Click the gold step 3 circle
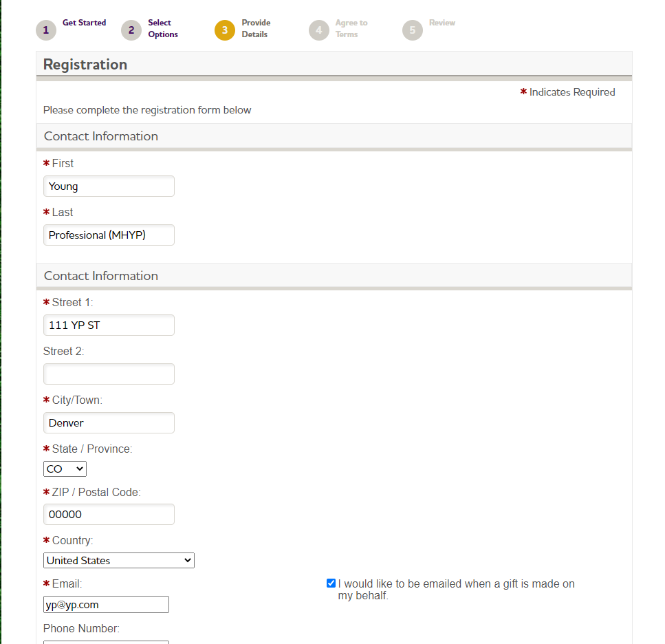Viewport: 665px width, 644px height. (225, 30)
